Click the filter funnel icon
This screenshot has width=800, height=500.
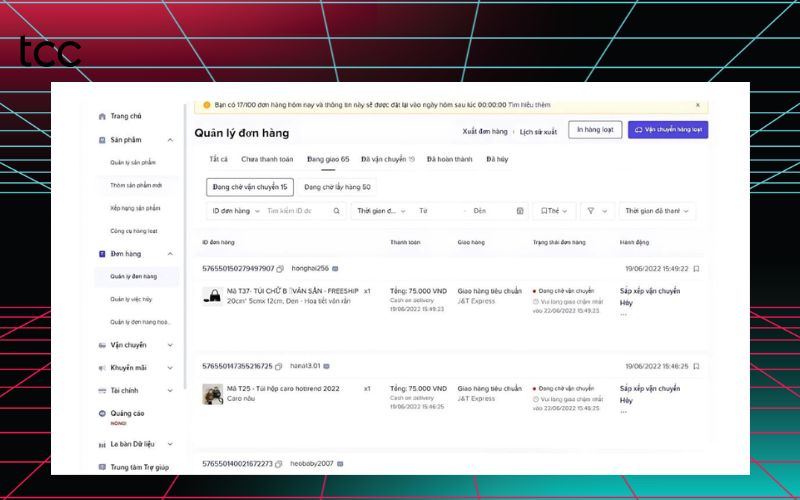(591, 211)
